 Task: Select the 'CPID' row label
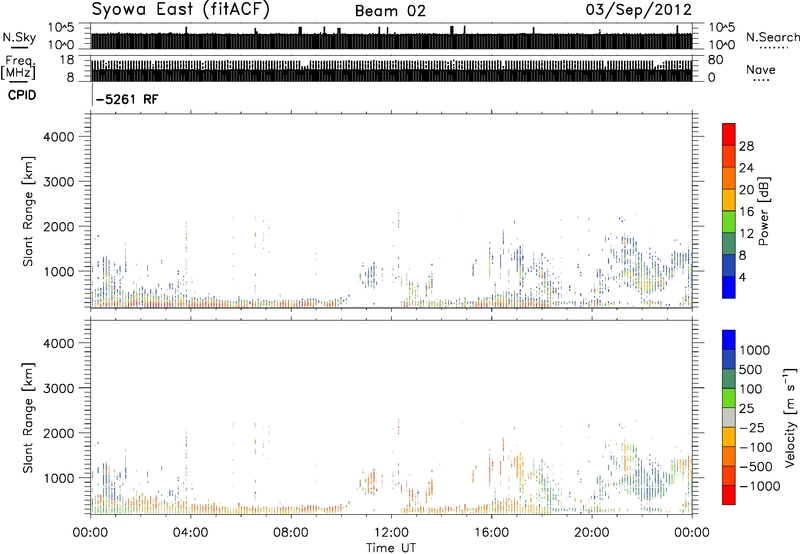coord(22,95)
